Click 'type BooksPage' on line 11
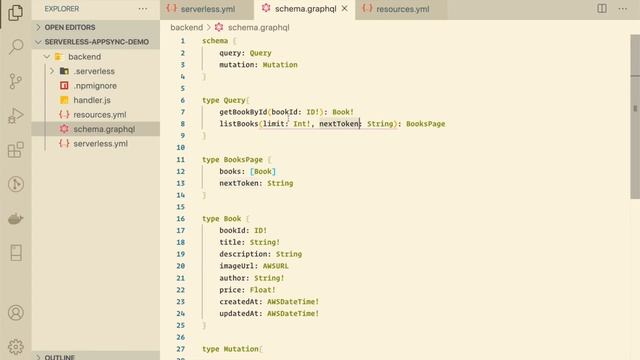This screenshot has width=640, height=360. (x=232, y=160)
